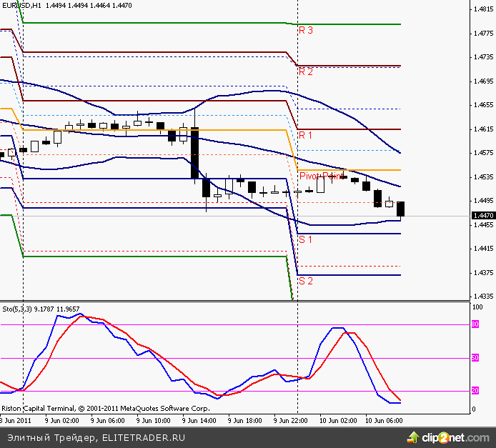Click the Pivot Point label
This screenshot has width=496, height=448.
coord(322,176)
